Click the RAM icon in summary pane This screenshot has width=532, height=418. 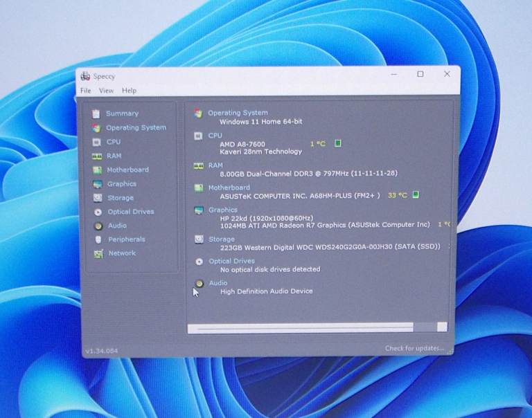tap(199, 166)
